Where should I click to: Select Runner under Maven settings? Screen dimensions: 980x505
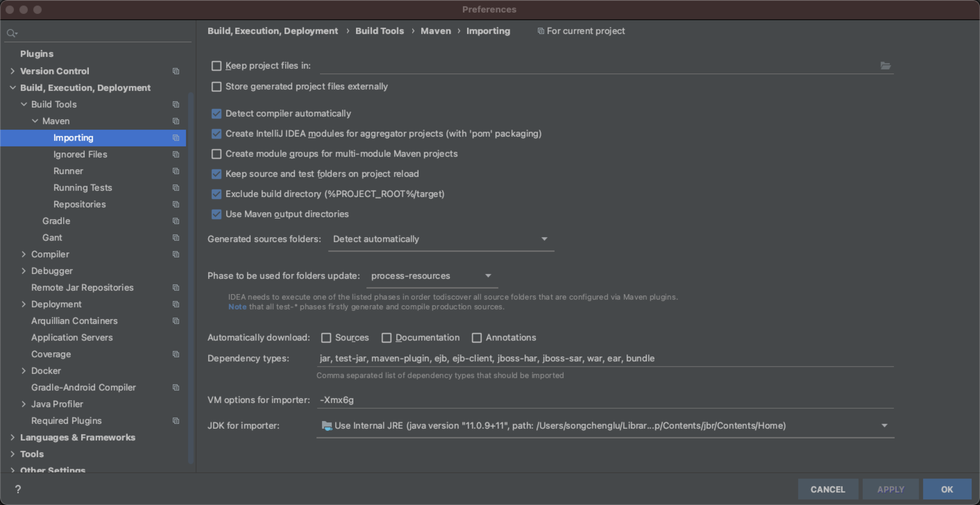[68, 171]
